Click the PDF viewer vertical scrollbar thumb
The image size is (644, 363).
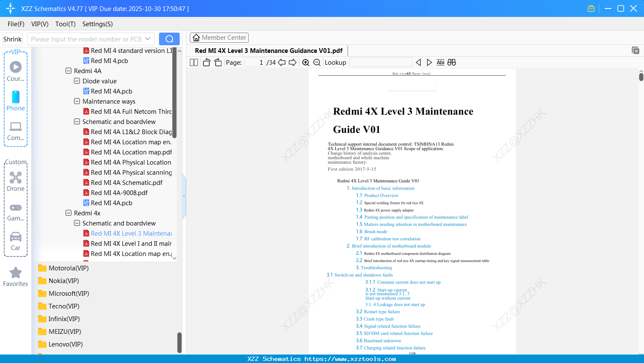tap(641, 77)
